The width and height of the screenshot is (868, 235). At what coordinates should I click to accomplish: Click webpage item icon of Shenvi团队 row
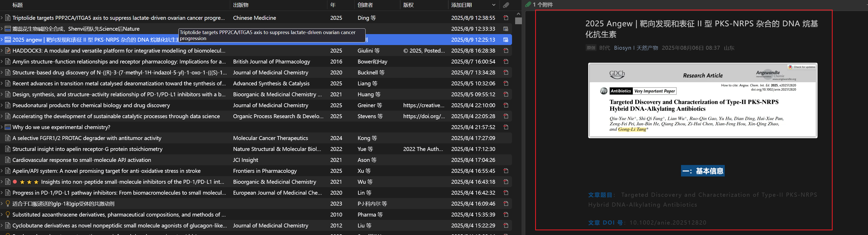point(8,29)
